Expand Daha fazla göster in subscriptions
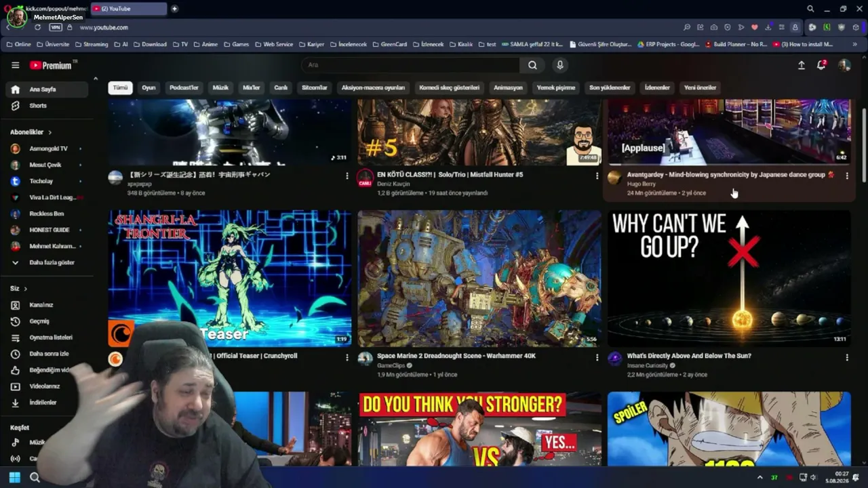 47,262
